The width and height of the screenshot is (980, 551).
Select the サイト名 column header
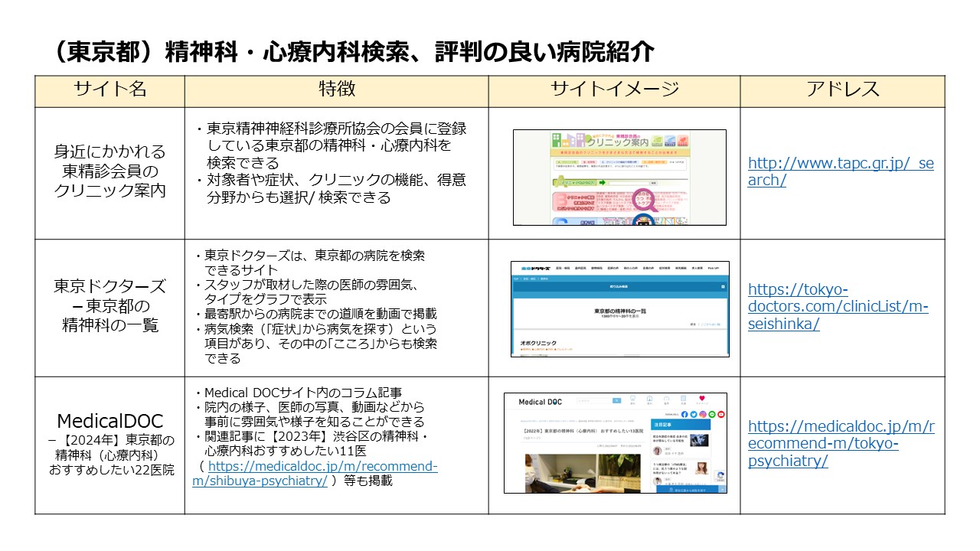pos(109,90)
